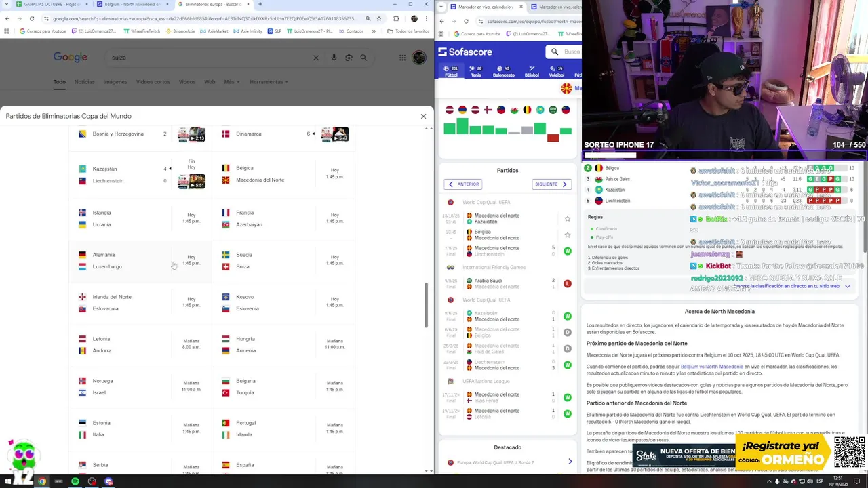This screenshot has height=488, width=868.
Task: Bookmark the Google page with star
Action: point(378,18)
